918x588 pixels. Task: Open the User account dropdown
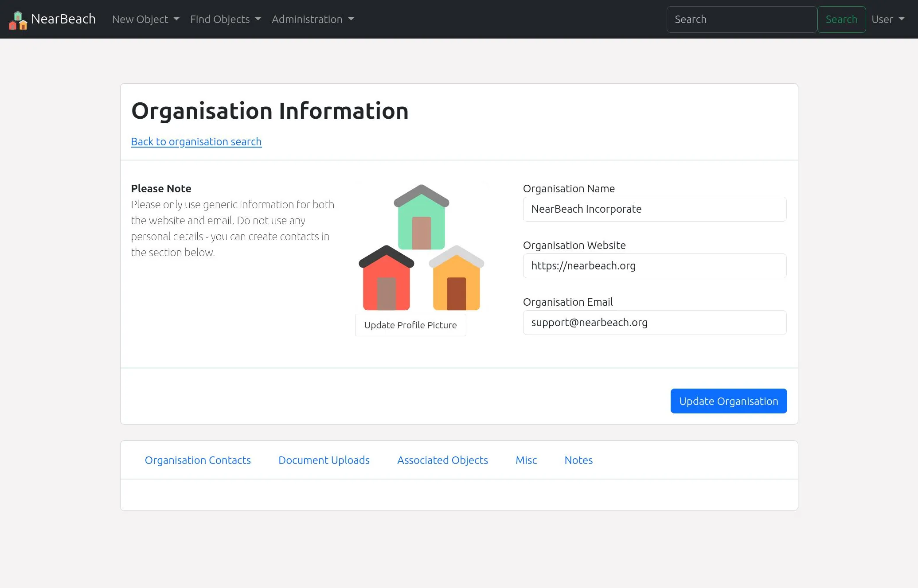click(887, 19)
